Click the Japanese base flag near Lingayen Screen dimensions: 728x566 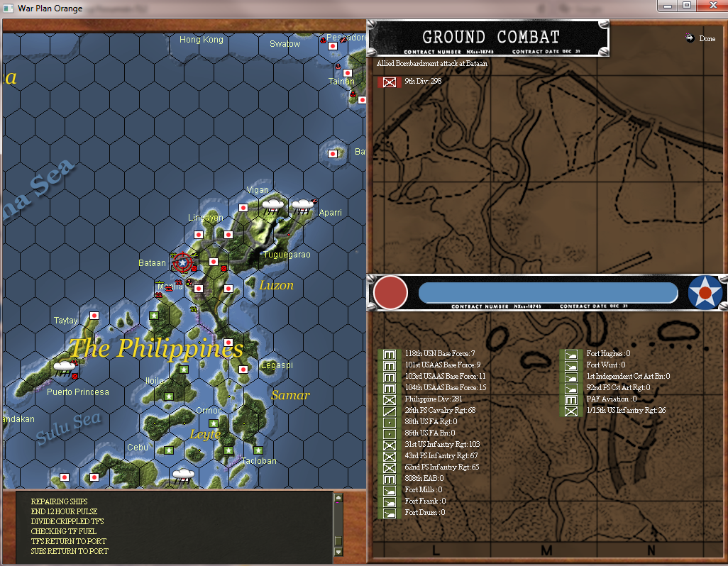pyautogui.click(x=198, y=234)
